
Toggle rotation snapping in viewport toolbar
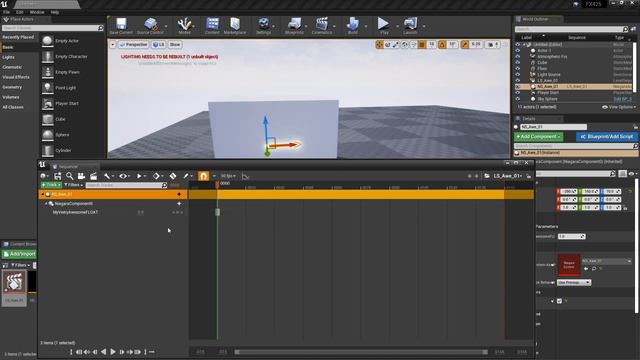(442, 44)
